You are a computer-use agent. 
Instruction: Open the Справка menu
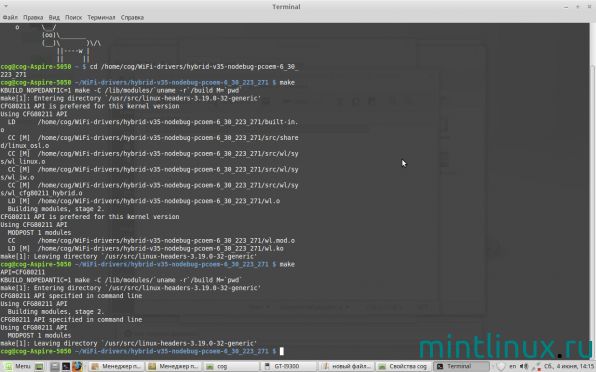[x=132, y=17]
